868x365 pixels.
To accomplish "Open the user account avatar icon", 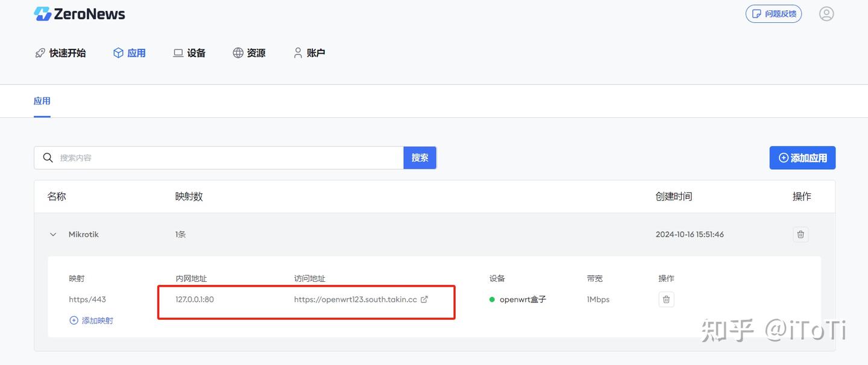I will tap(826, 13).
